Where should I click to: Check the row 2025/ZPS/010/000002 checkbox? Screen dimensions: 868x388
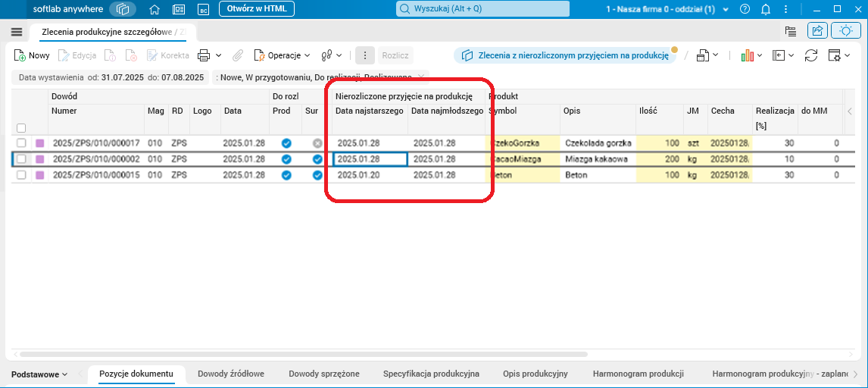pyautogui.click(x=21, y=159)
